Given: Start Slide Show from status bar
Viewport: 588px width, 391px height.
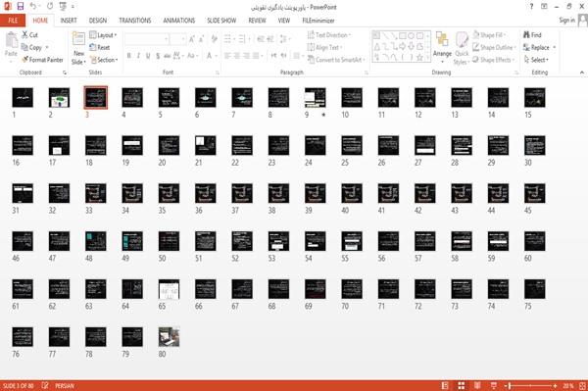Looking at the screenshot, I should click(494, 385).
